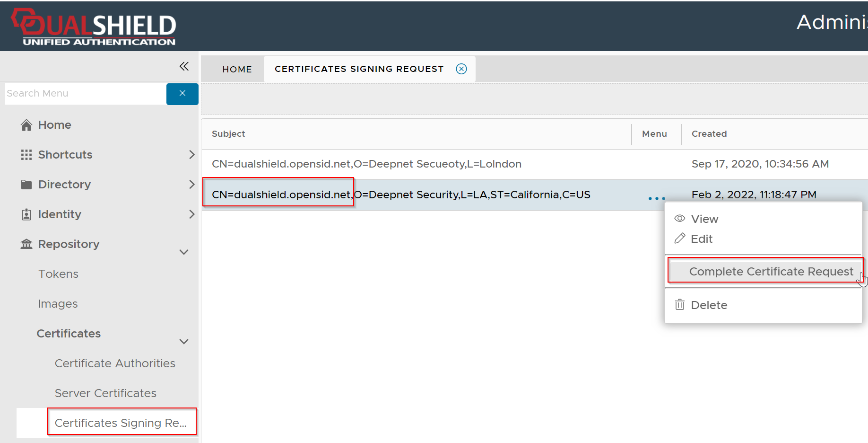Close the Certificates Signing Request tab
This screenshot has height=443, width=868.
[x=461, y=69]
